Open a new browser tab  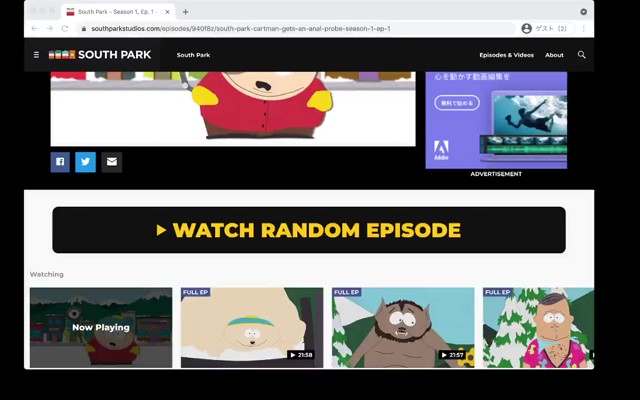(185, 12)
